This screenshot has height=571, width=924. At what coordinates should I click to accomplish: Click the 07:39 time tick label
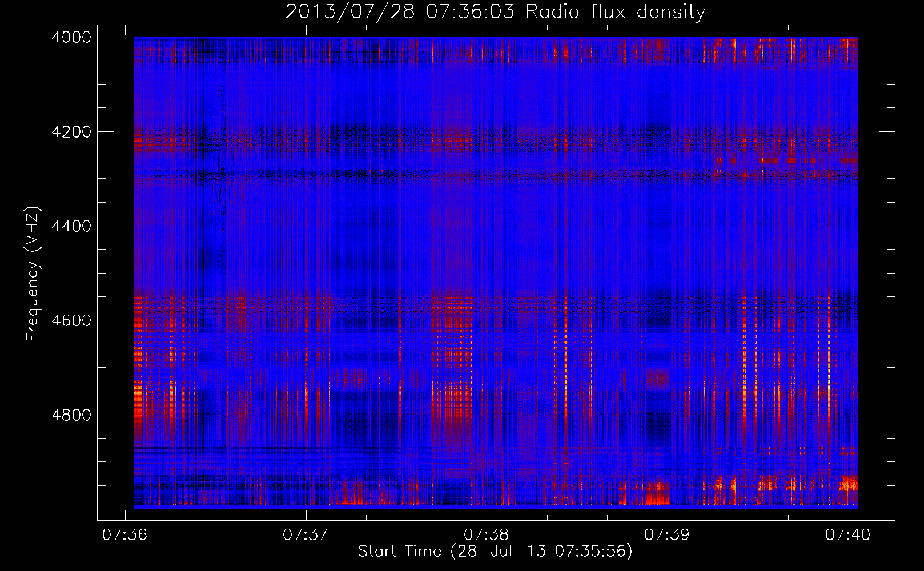coord(666,535)
